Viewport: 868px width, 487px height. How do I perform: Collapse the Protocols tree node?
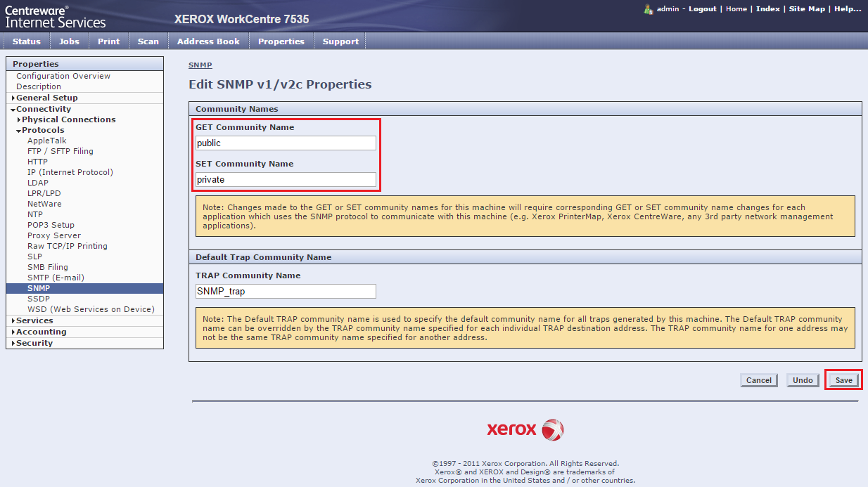pos(42,130)
